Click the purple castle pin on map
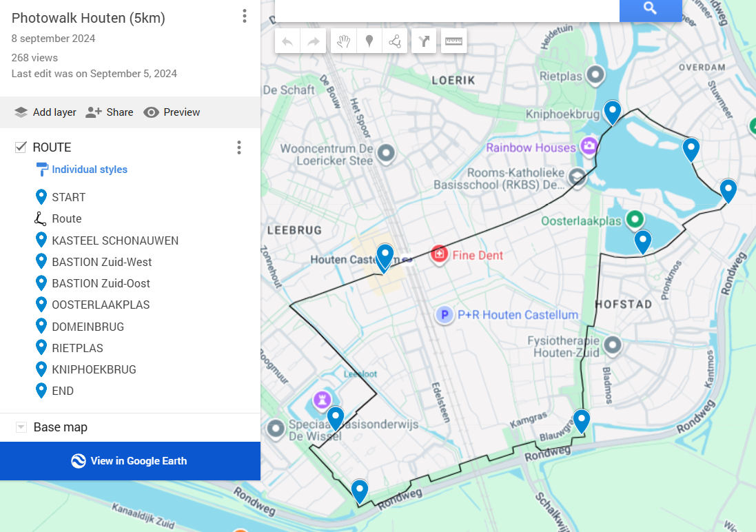The width and height of the screenshot is (756, 532). tap(322, 400)
